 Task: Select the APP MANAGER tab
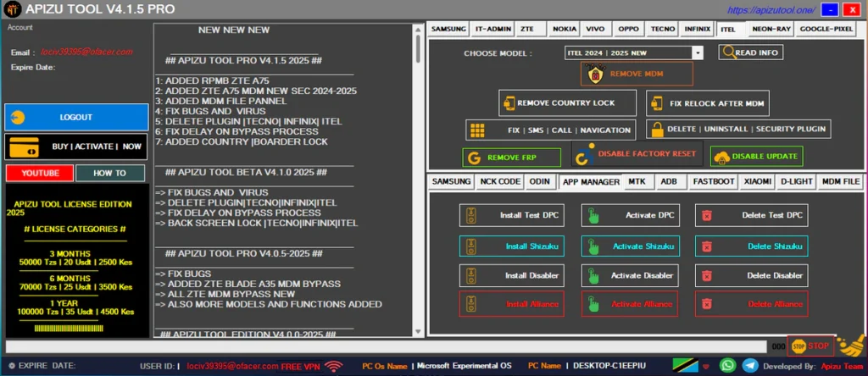(x=590, y=182)
